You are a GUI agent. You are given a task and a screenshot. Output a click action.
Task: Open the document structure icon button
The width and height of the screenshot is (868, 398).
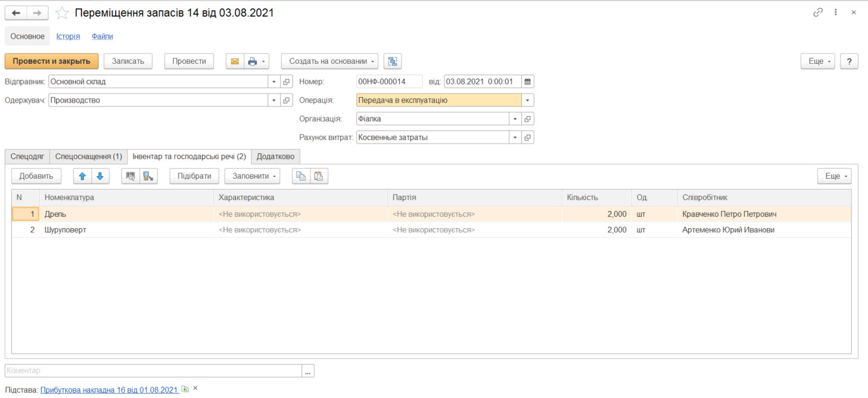click(393, 61)
